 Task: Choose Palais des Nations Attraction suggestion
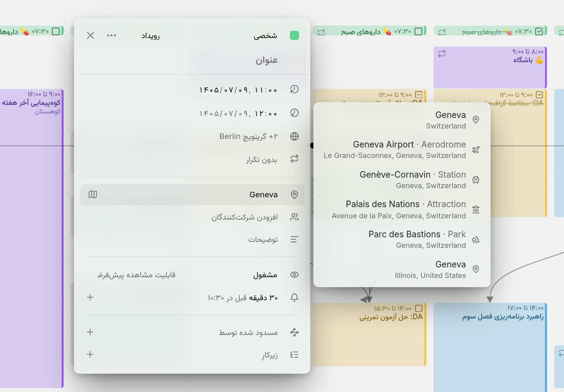(x=402, y=209)
